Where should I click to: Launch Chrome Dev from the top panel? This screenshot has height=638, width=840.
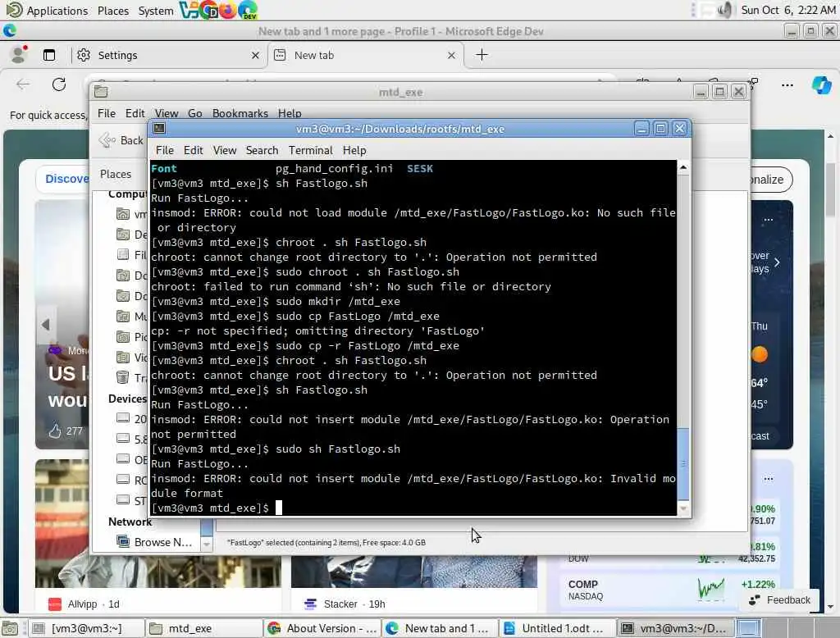(208, 10)
